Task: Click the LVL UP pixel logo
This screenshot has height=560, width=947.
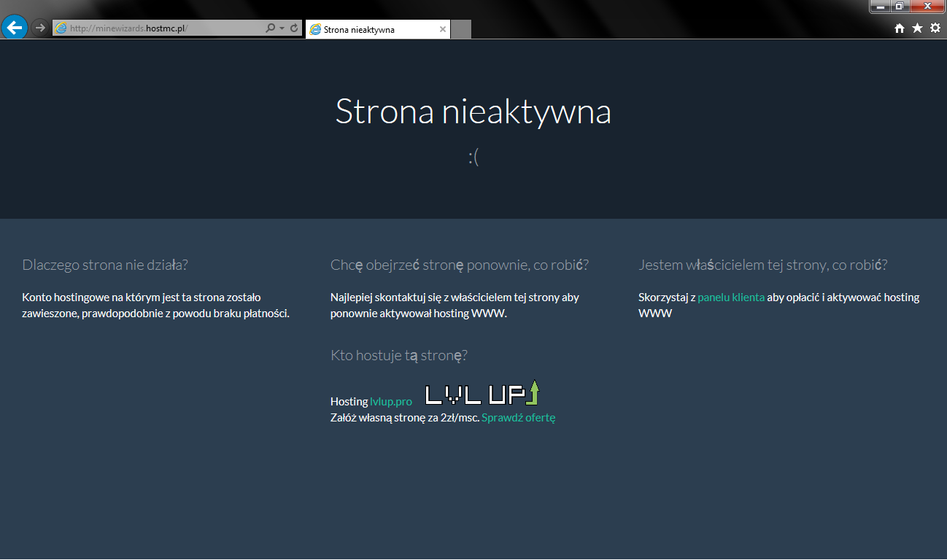Action: [x=482, y=394]
